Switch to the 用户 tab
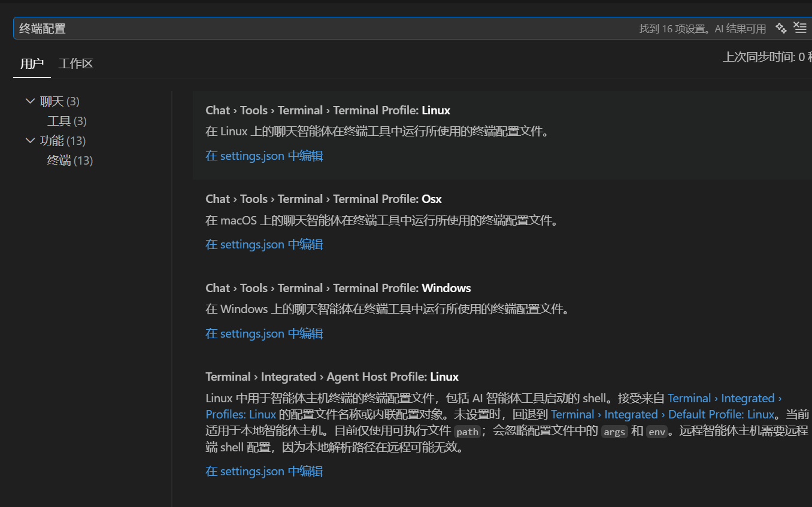The image size is (812, 507). pos(32,64)
